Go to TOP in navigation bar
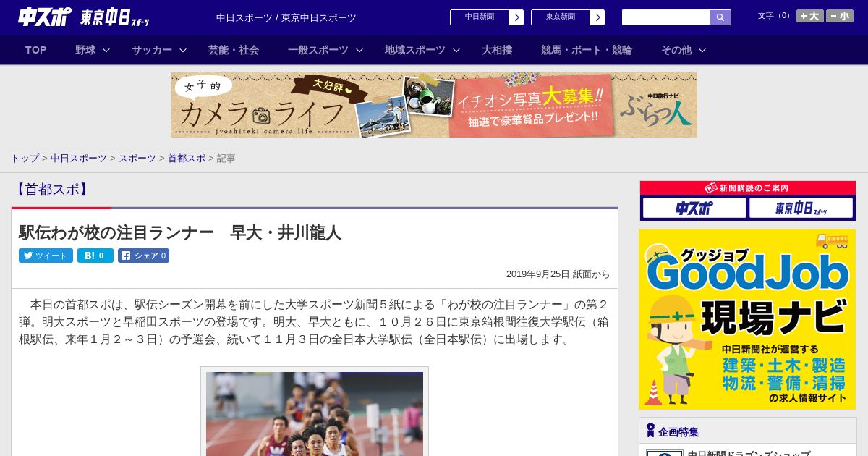The width and height of the screenshot is (868, 456). click(x=35, y=50)
